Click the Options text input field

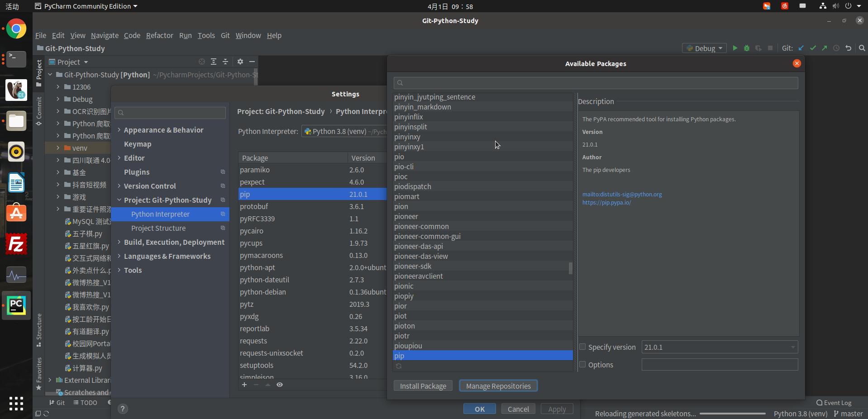(720, 365)
